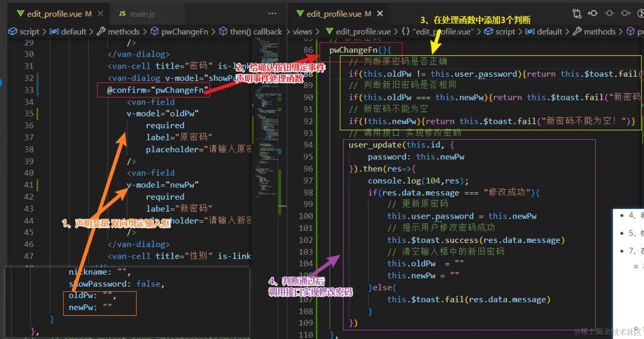Go to next change arrow icon
The height and width of the screenshot is (339, 644).
pos(626,13)
